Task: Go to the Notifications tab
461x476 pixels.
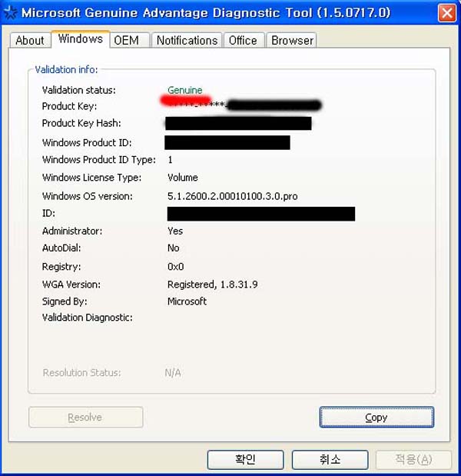Action: tap(187, 41)
